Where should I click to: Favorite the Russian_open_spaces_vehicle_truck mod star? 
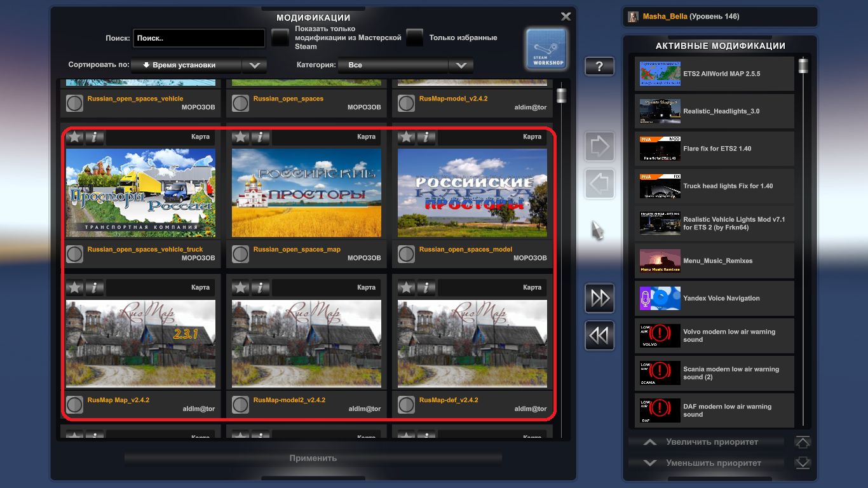[75, 137]
